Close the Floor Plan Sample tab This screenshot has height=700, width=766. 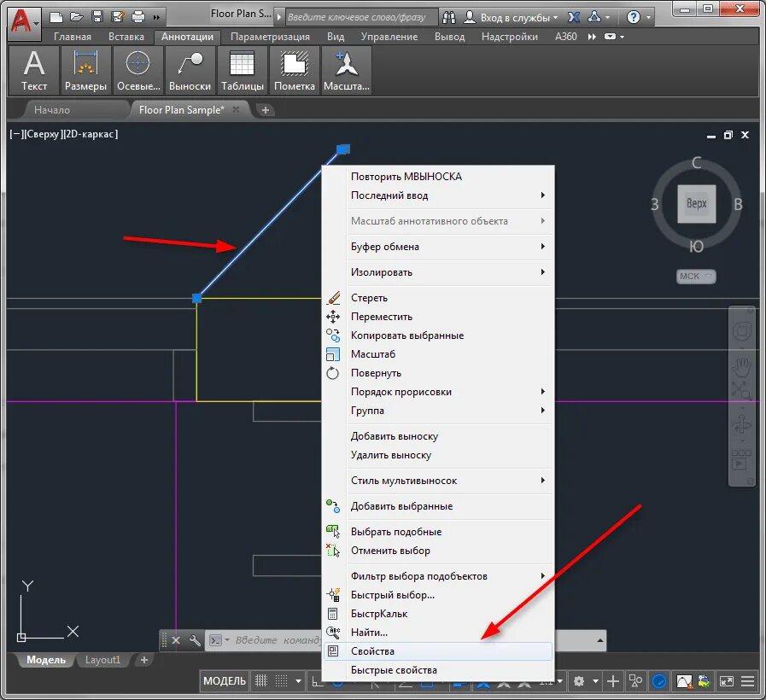click(236, 109)
